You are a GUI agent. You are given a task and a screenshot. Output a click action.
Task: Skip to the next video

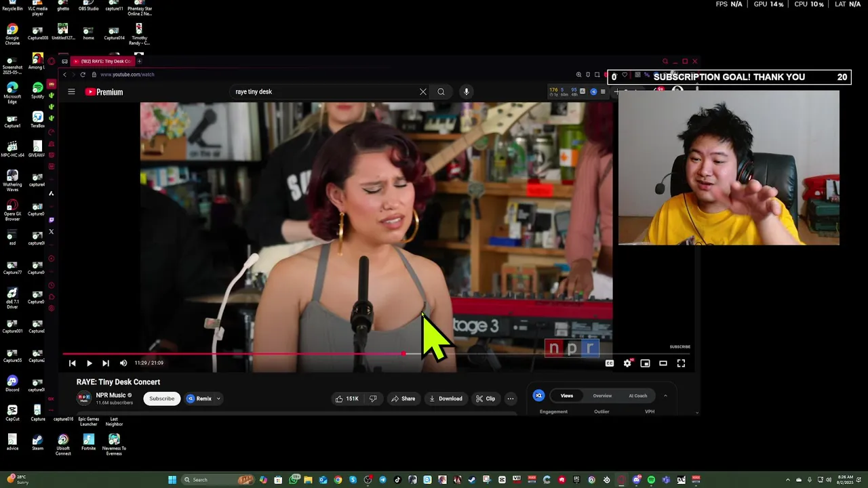(106, 363)
